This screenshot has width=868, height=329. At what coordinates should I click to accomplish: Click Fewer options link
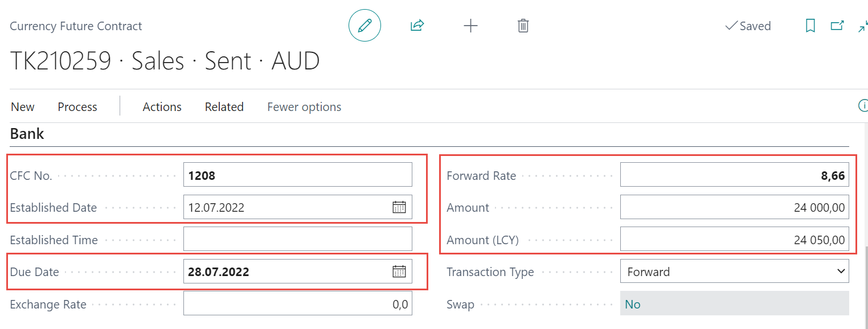tap(304, 107)
